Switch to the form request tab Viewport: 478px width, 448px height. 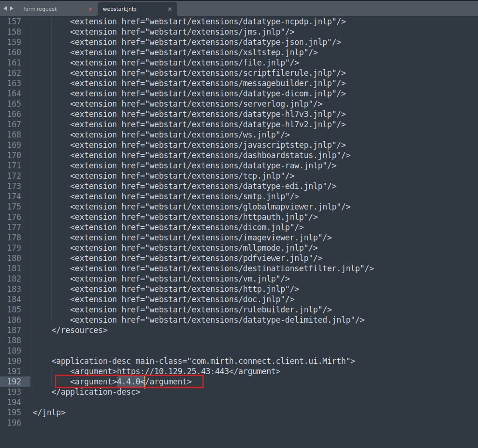click(40, 9)
